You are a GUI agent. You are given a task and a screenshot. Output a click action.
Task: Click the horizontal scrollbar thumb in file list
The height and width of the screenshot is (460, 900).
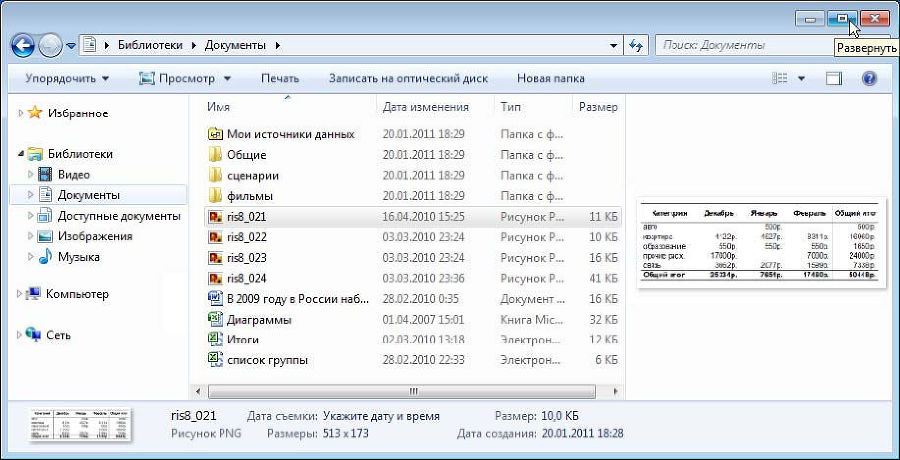(401, 391)
